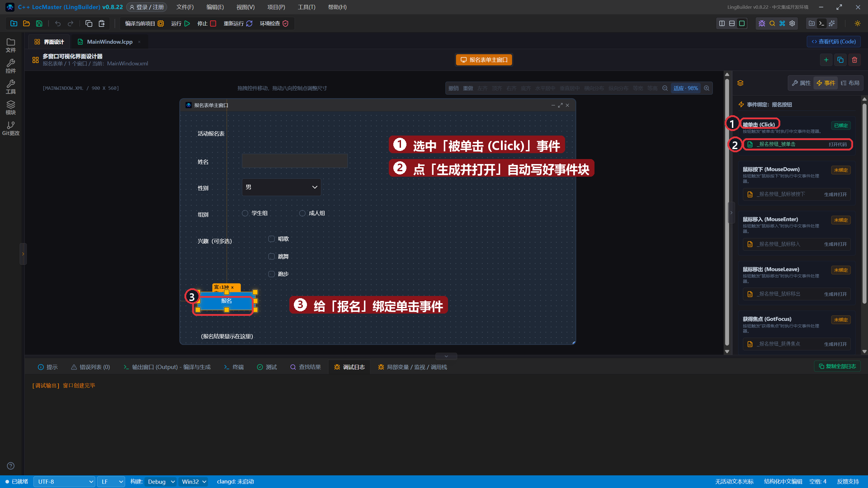Open the 模块 sidebar panel

coord(11,108)
